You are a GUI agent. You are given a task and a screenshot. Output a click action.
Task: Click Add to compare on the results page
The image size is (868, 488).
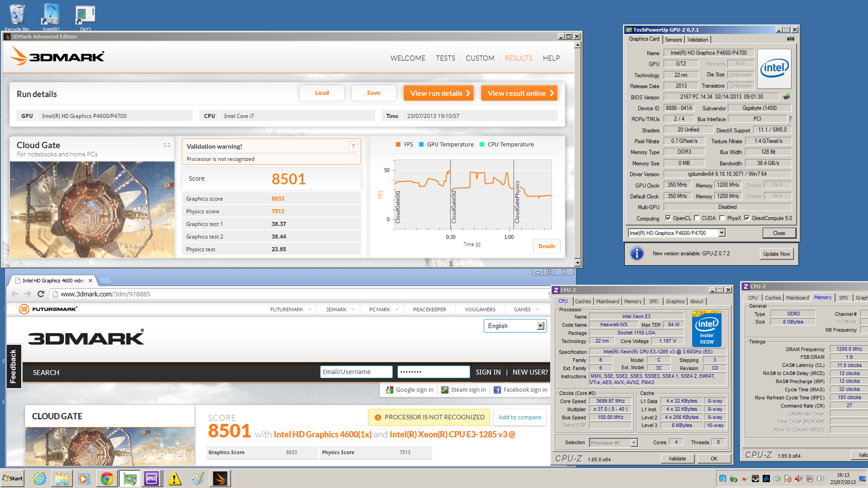click(x=519, y=417)
